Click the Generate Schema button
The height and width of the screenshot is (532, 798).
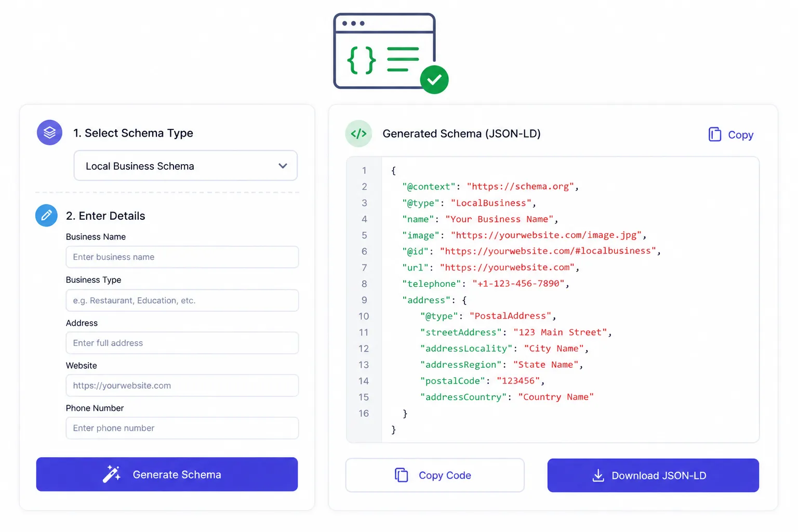coord(167,474)
